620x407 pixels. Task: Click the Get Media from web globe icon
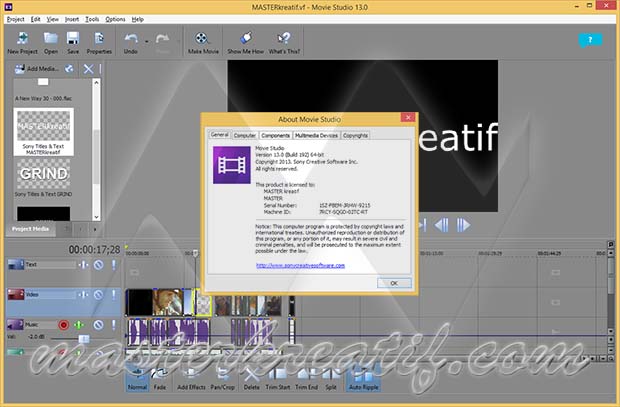[69, 69]
